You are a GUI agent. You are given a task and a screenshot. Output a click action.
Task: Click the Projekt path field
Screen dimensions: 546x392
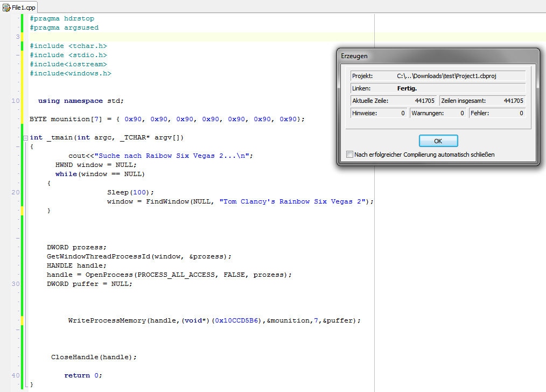pyautogui.click(x=437, y=76)
